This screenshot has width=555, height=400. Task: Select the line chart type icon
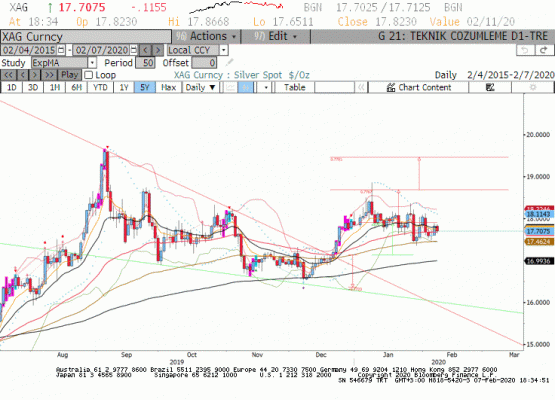click(230, 87)
